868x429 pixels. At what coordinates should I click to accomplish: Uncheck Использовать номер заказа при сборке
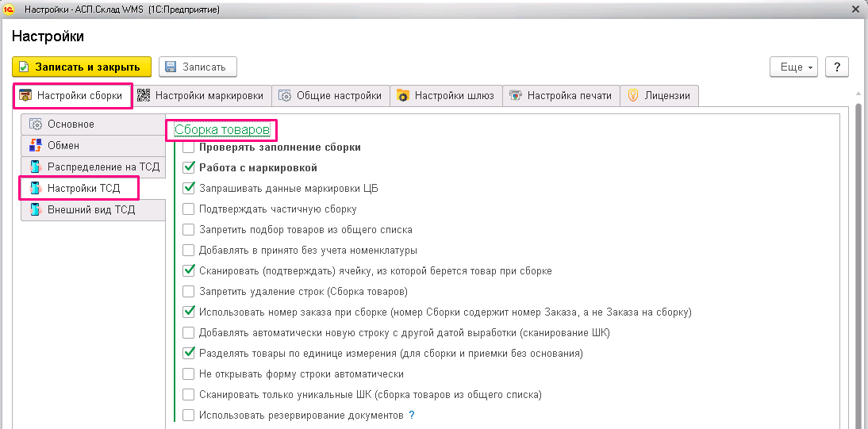189,312
